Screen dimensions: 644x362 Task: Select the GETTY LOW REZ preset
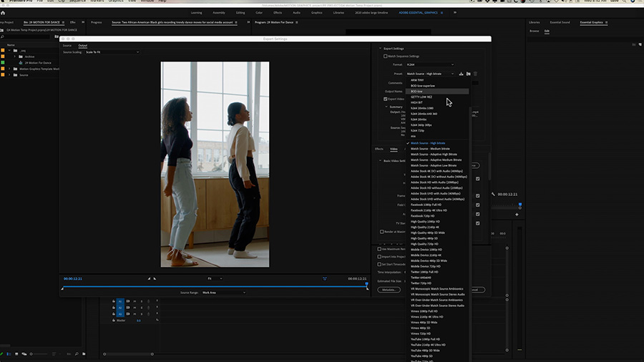(x=421, y=97)
